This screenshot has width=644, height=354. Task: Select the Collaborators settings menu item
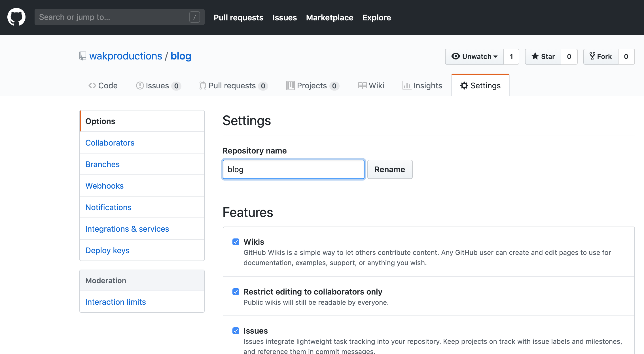pyautogui.click(x=110, y=142)
